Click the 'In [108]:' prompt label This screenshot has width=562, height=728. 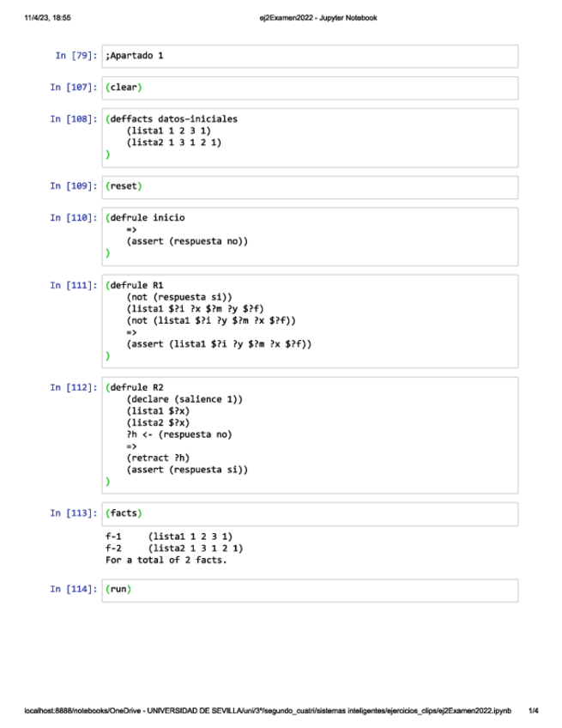(74, 118)
